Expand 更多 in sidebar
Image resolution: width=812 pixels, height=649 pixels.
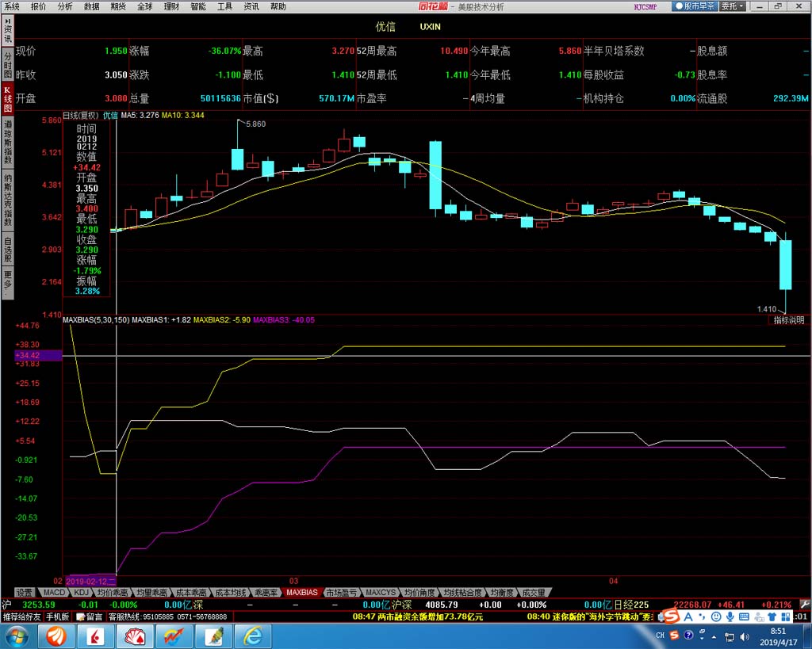pyautogui.click(x=8, y=282)
